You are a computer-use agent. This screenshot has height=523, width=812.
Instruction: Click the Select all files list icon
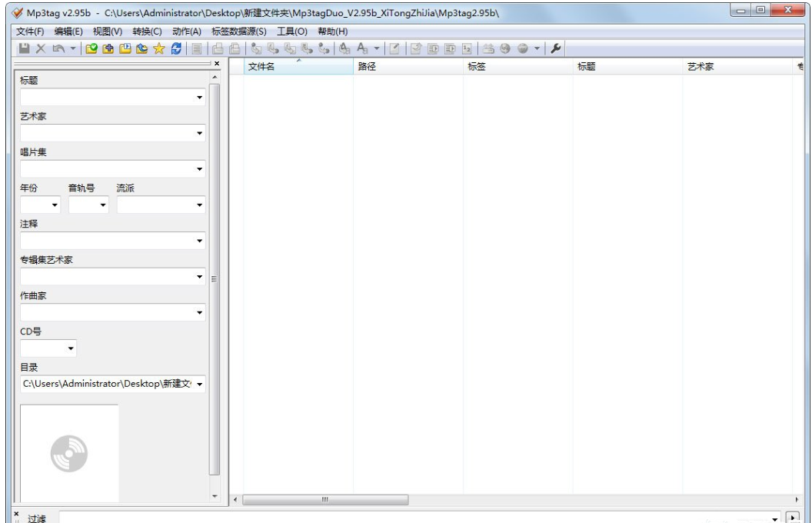coord(197,48)
